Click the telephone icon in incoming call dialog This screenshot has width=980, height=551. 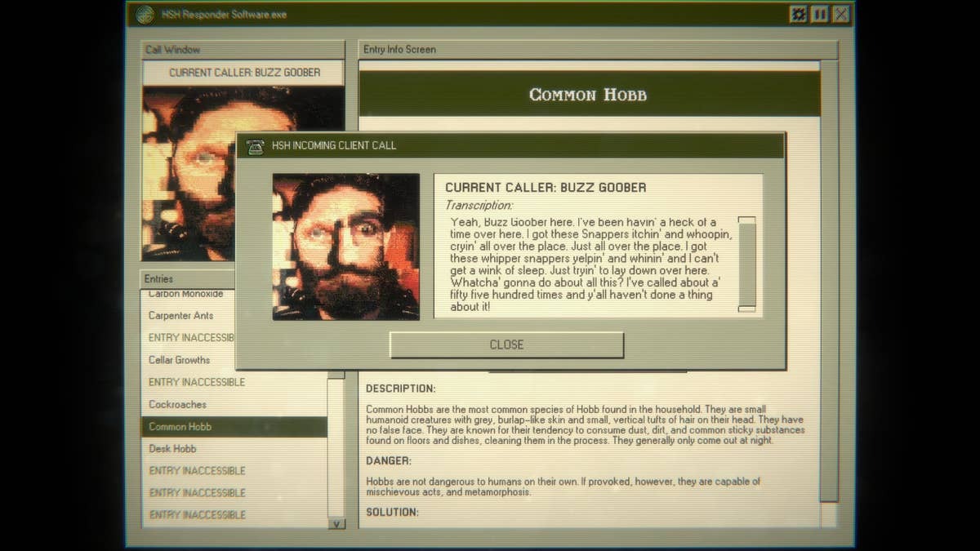tap(256, 146)
